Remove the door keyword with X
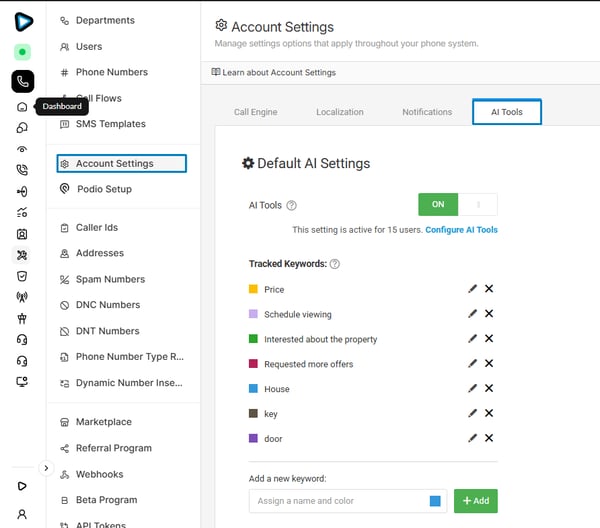 point(489,438)
